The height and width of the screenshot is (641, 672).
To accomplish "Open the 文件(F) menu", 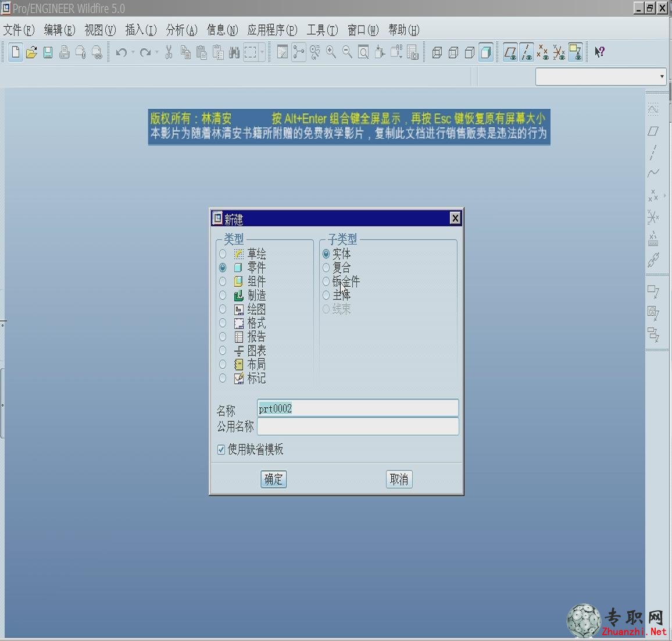I will [19, 30].
